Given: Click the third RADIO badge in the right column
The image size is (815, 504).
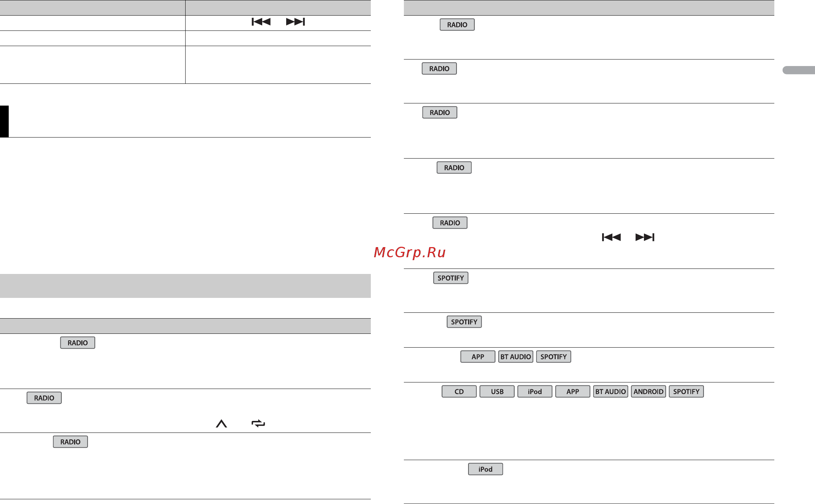Looking at the screenshot, I should pos(439,112).
